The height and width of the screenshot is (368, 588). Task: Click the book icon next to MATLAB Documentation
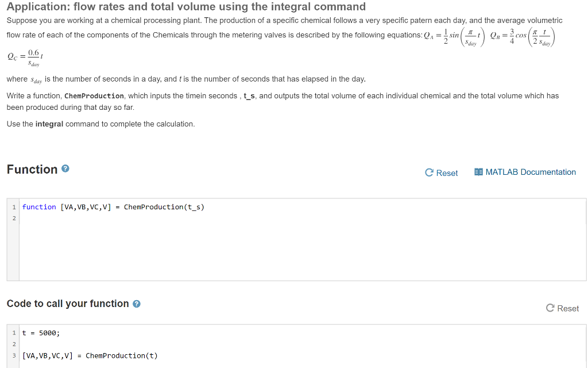tap(480, 172)
